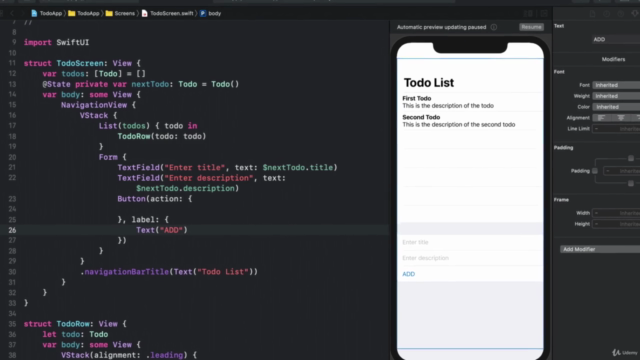Click the @State private var nextTodo line

pyautogui.click(x=141, y=84)
